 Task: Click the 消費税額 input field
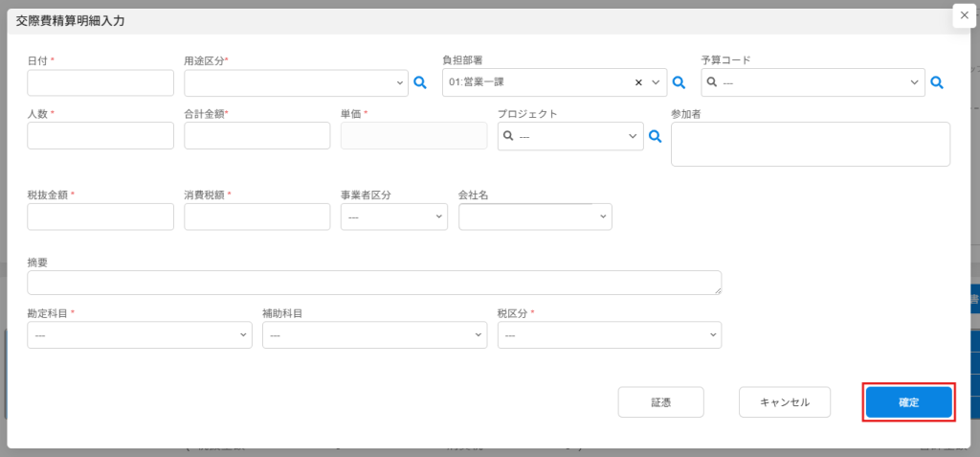256,217
